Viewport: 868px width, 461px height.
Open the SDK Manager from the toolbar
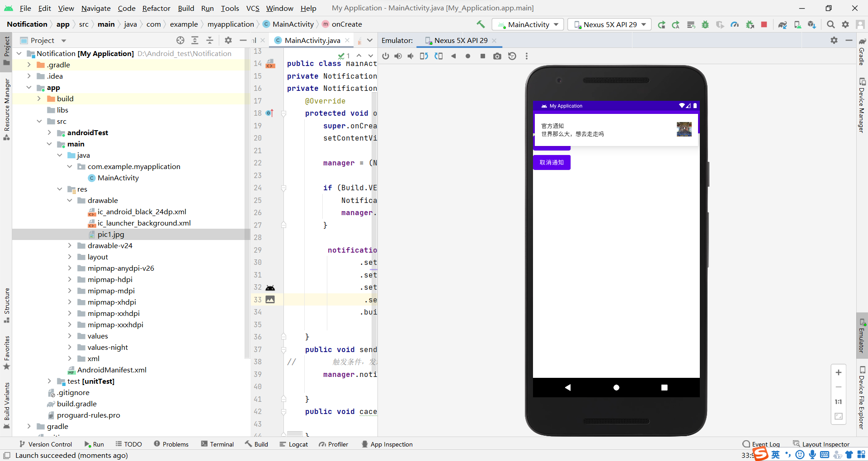[811, 24]
